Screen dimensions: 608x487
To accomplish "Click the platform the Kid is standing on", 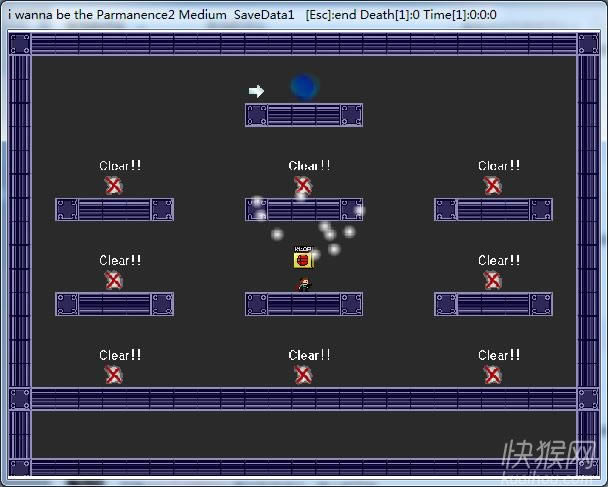I will click(304, 304).
